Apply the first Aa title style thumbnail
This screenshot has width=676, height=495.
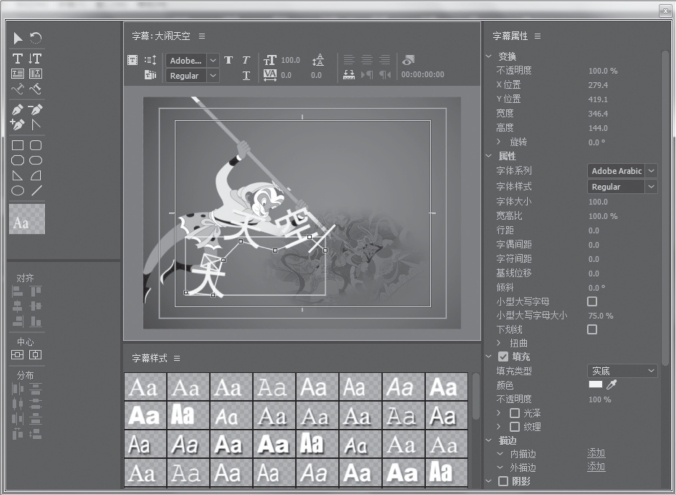[145, 387]
